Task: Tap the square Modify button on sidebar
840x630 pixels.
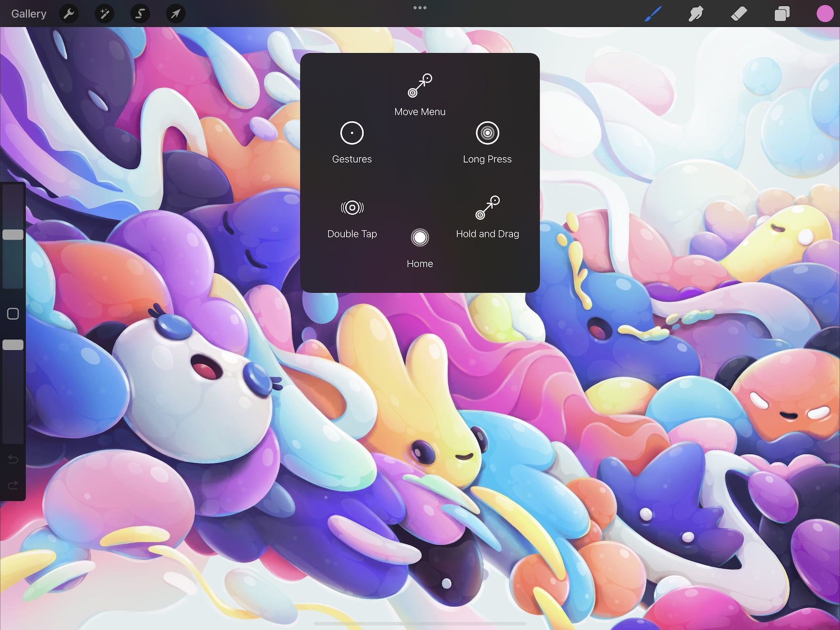Action: (13, 314)
